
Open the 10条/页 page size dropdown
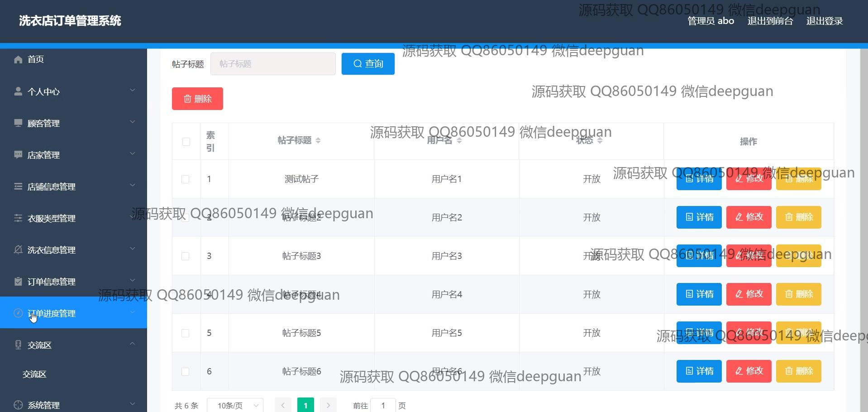coord(235,405)
